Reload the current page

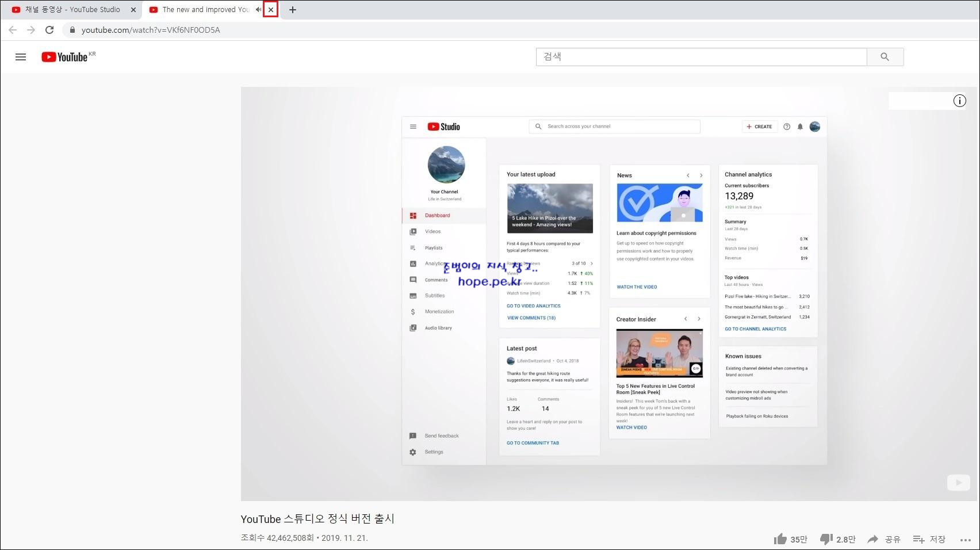tap(49, 30)
